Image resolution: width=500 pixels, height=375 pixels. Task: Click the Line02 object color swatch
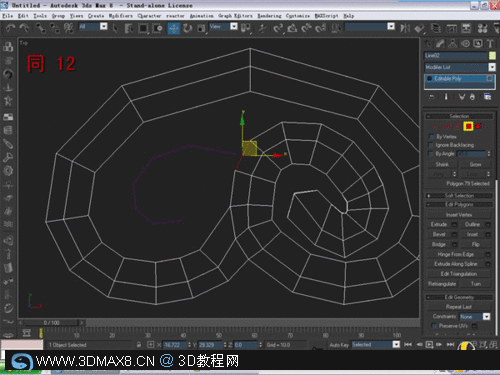point(492,56)
